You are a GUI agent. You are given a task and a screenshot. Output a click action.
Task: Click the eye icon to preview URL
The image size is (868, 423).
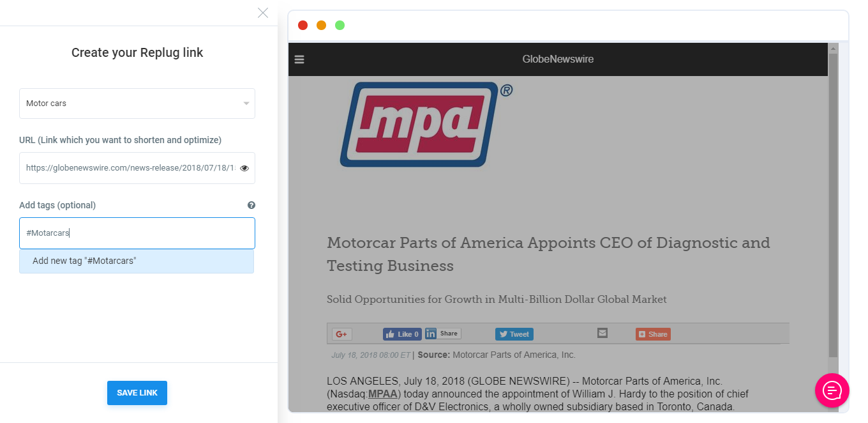(244, 168)
